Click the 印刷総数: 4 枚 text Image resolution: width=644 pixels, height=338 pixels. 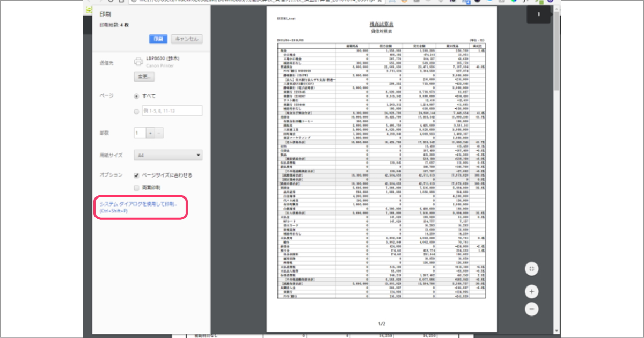point(114,25)
